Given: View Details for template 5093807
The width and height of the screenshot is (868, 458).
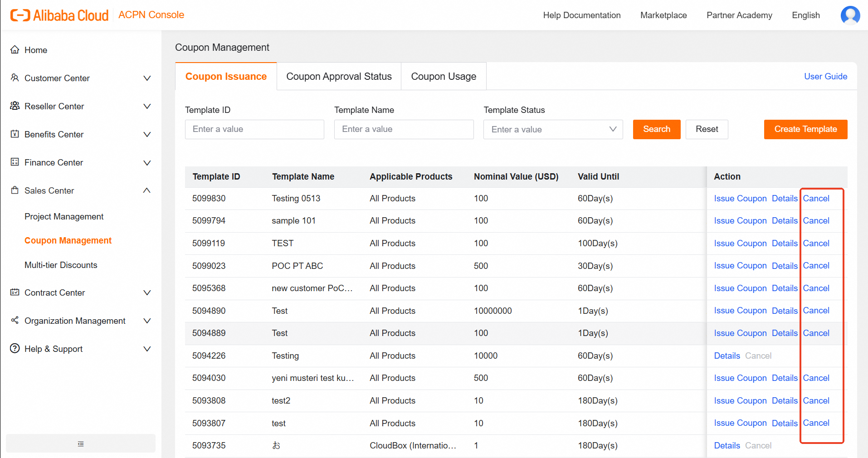Looking at the screenshot, I should (785, 423).
